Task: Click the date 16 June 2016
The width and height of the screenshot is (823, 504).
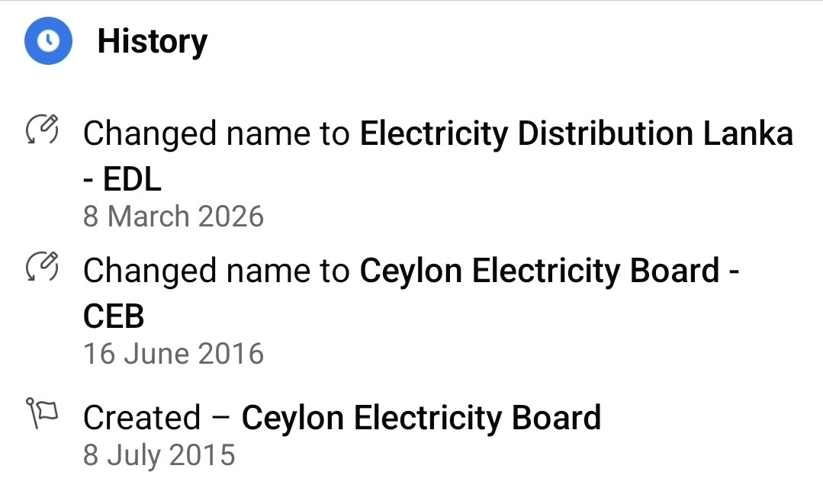Action: coord(173,354)
